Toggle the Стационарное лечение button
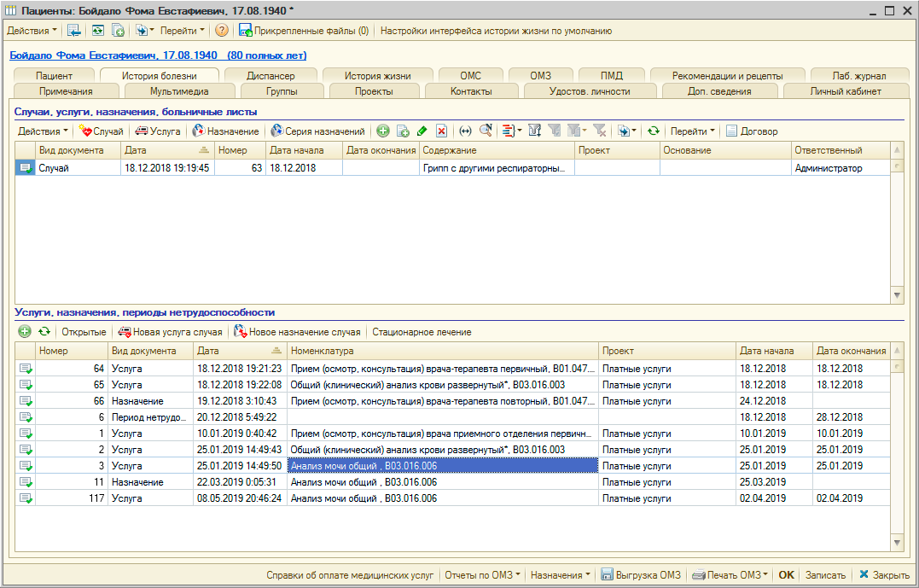The height and width of the screenshot is (588, 919). point(422,332)
